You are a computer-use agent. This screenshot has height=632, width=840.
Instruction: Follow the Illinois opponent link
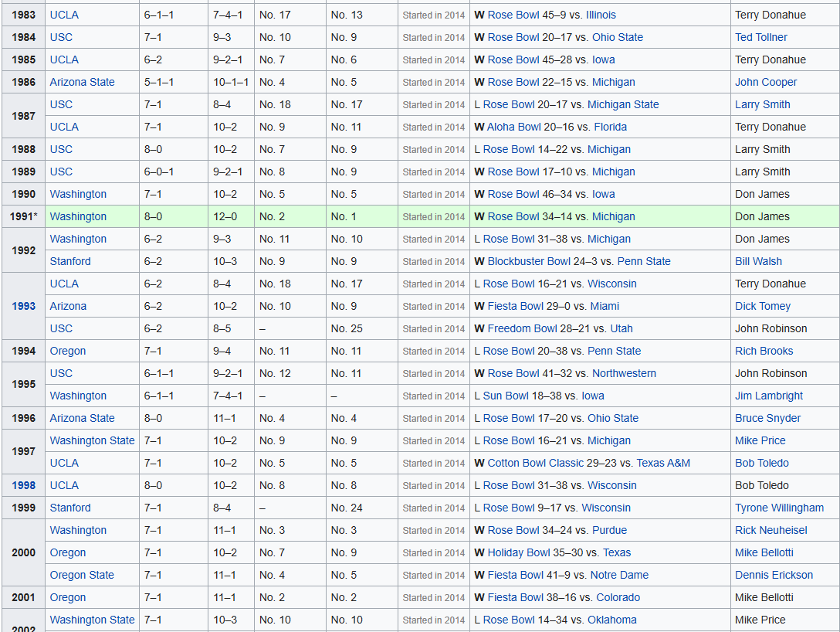(601, 15)
